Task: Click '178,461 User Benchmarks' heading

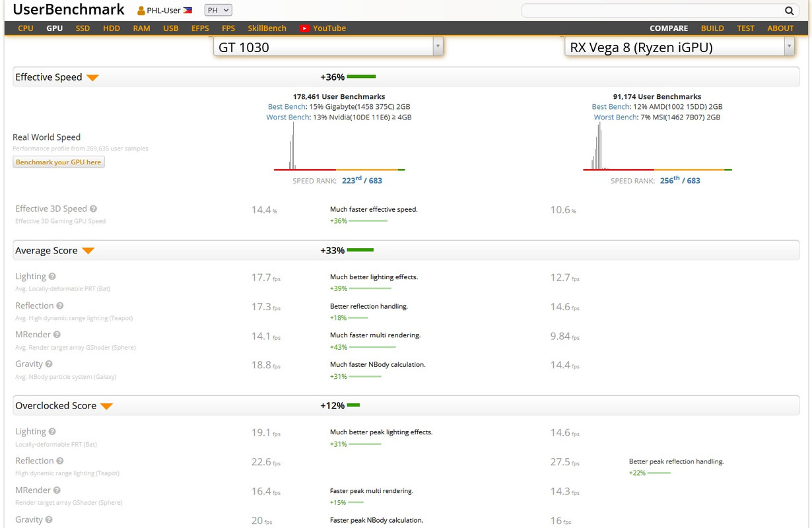Action: pyautogui.click(x=339, y=96)
